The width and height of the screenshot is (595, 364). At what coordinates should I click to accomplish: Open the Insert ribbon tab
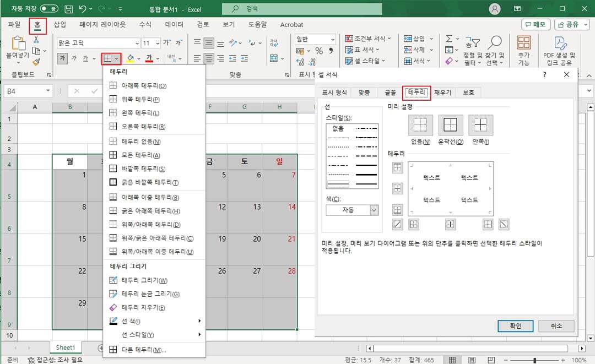(x=59, y=25)
